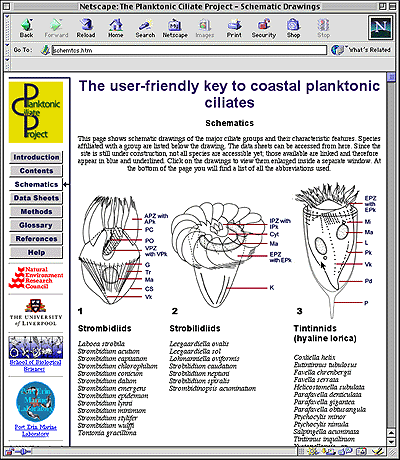Click the University of Liverpool crest logo
This screenshot has width=400, height=460.
click(x=36, y=313)
